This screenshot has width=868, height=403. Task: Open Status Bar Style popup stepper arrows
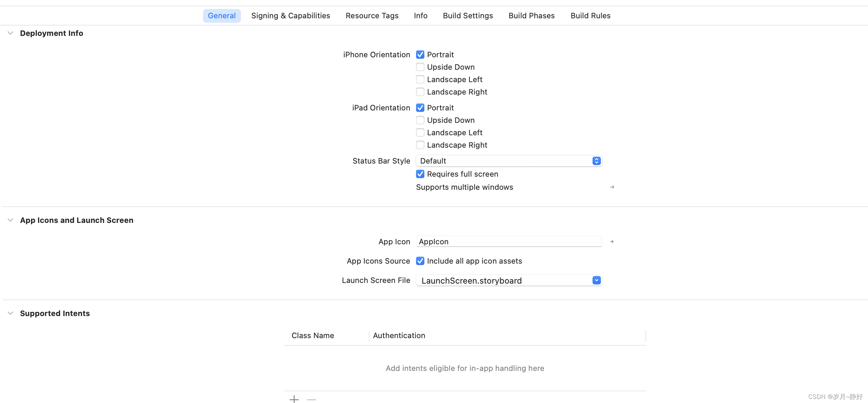(596, 161)
